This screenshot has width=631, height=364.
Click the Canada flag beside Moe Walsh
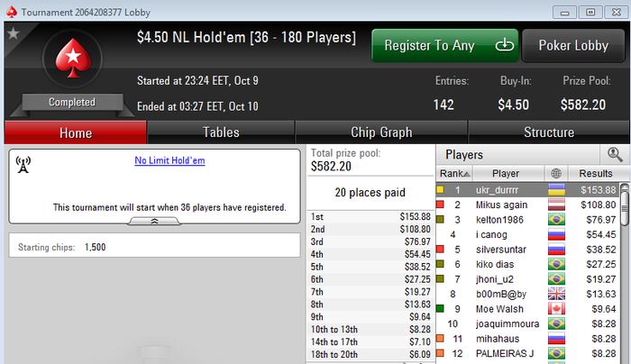[556, 309]
